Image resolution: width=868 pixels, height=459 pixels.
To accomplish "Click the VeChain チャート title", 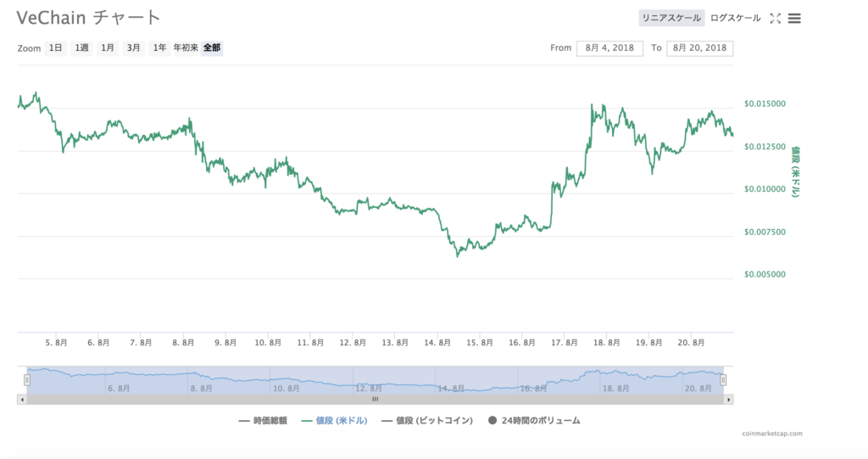I will pyautogui.click(x=88, y=18).
